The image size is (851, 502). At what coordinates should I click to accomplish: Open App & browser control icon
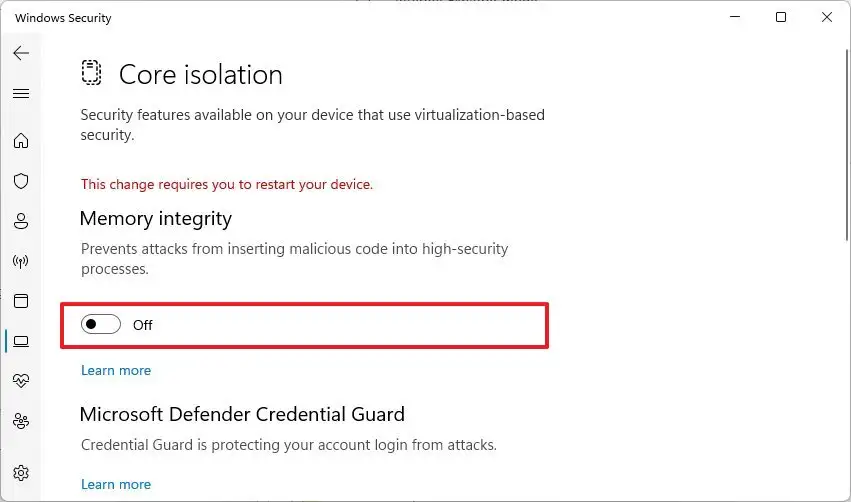pyautogui.click(x=21, y=301)
